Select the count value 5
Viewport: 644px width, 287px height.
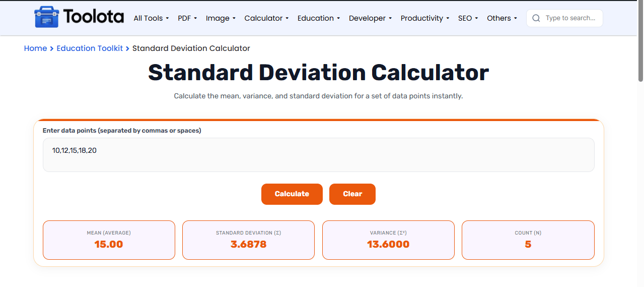point(528,245)
